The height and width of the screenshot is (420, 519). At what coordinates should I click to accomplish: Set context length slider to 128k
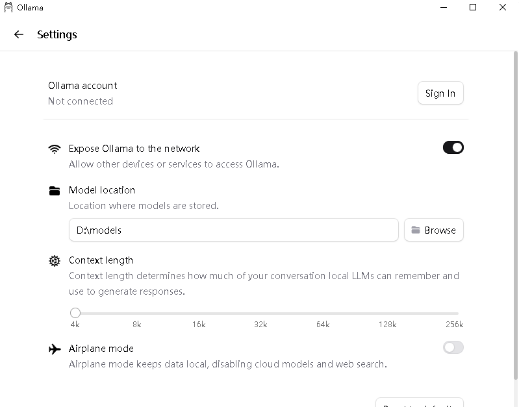coord(387,313)
